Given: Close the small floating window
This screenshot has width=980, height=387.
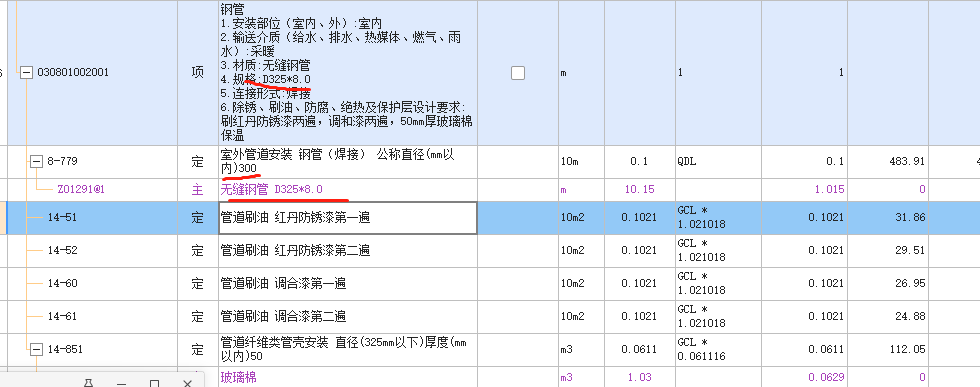Looking at the screenshot, I should coord(187,383).
